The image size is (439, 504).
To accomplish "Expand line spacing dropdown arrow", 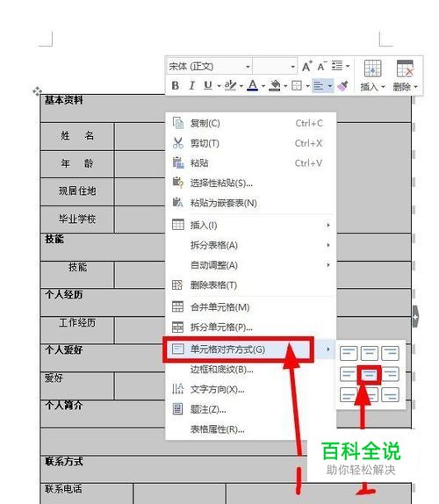I will [348, 66].
